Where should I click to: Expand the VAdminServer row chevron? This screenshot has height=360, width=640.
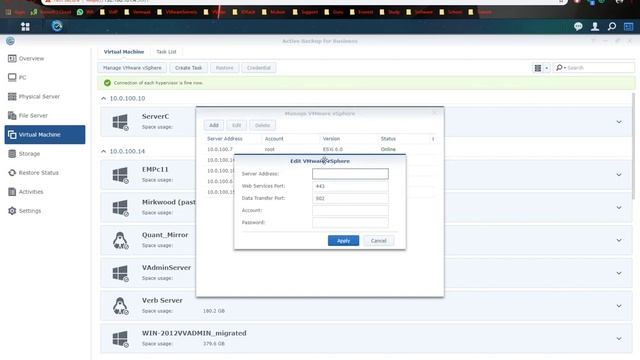pyautogui.click(x=619, y=273)
